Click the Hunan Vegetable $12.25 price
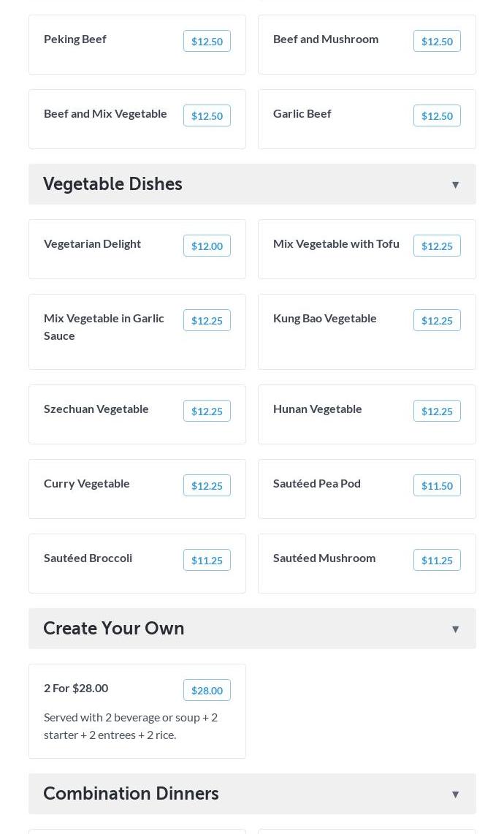Viewport: 504px width, 834px height. 437,411
